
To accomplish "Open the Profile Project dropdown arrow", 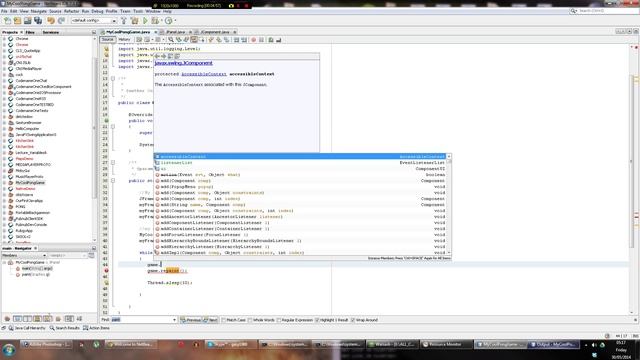I will (x=175, y=20).
